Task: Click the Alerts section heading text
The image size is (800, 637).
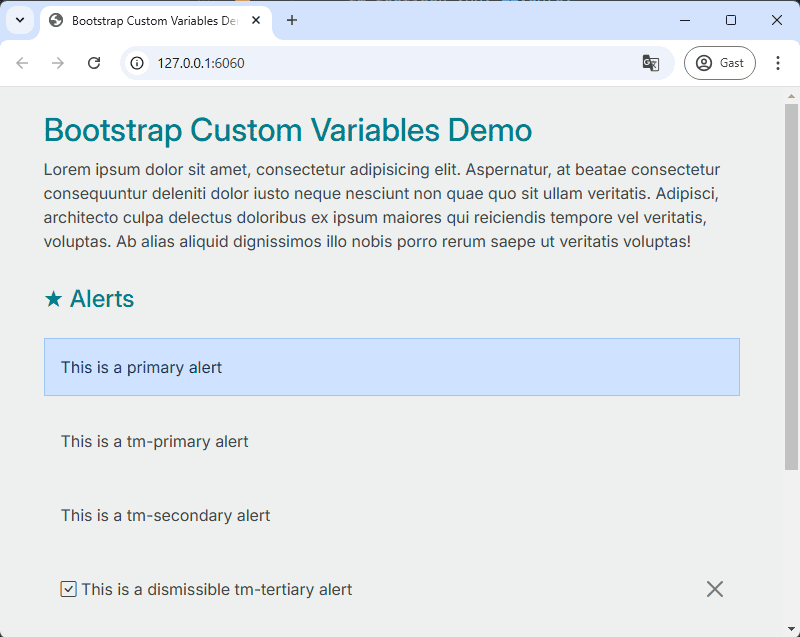Action: click(102, 299)
